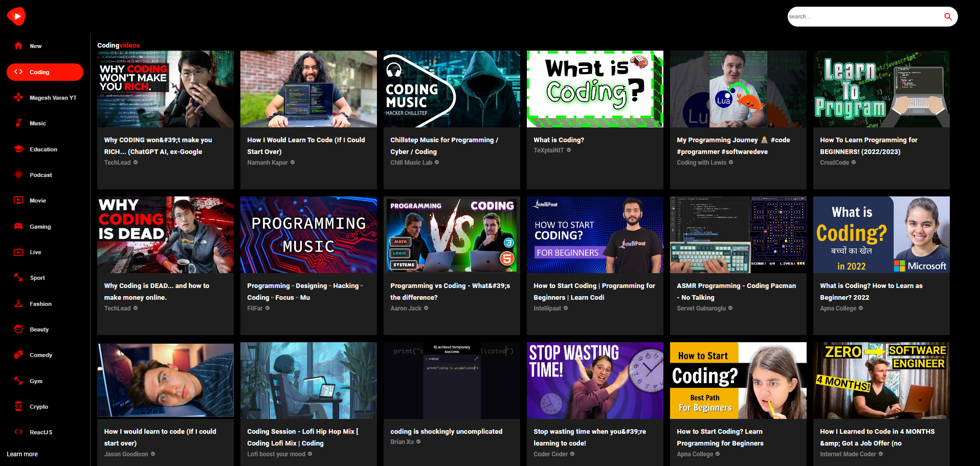Open the 'What is Coding?' TeXplaiNIT thumbnail
This screenshot has width=980, height=466.
pos(595,89)
